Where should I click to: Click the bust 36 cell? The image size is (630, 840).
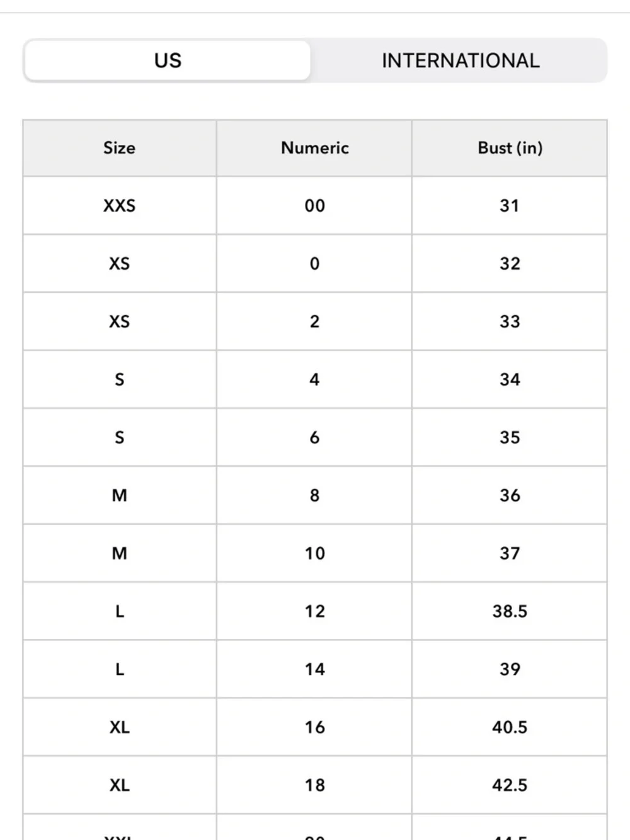pos(510,495)
